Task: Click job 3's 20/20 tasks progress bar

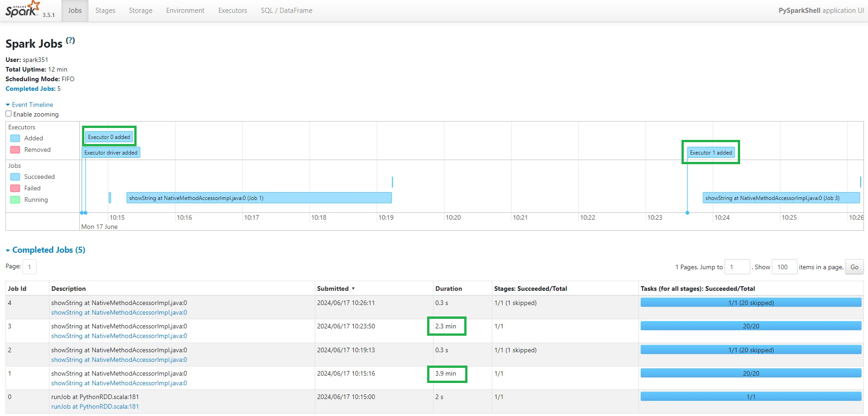Action: tap(751, 326)
